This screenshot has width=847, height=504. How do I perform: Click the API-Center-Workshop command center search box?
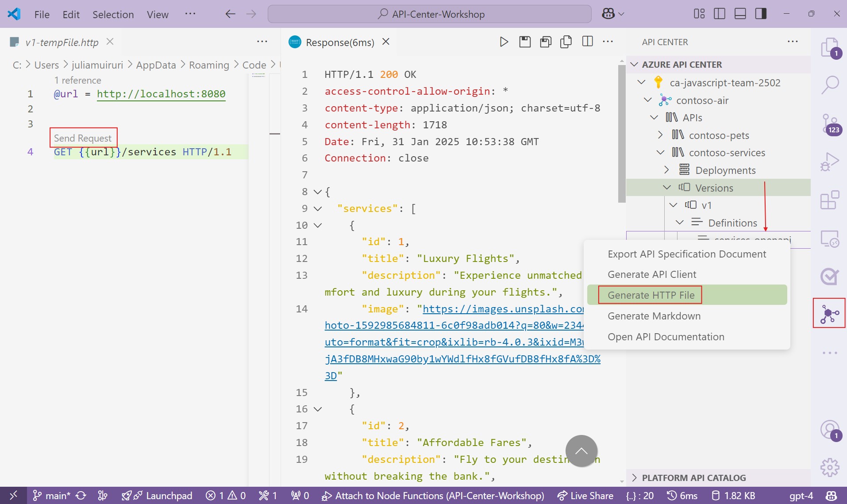(x=429, y=14)
